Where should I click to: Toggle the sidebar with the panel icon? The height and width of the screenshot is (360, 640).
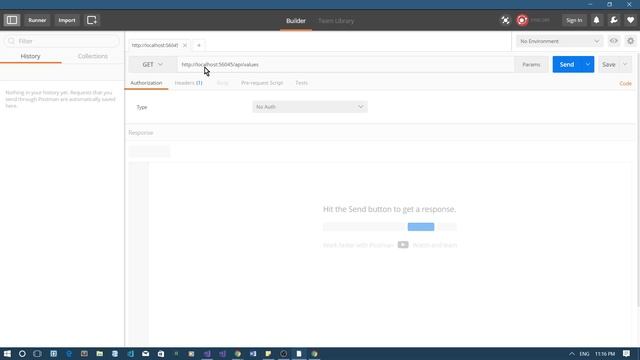coord(12,20)
